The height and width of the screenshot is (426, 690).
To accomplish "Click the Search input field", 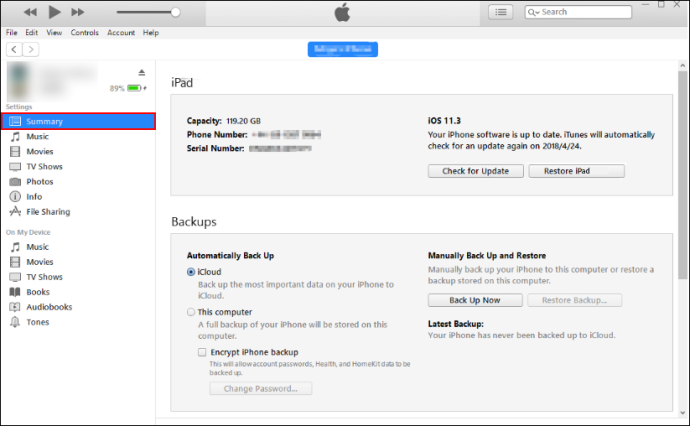I will (x=578, y=12).
